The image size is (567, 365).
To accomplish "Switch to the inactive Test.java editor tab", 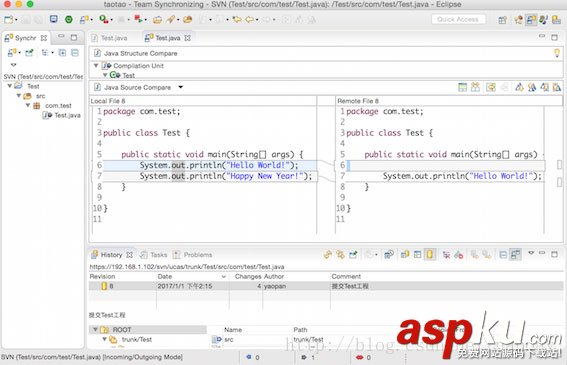I will 109,38.
